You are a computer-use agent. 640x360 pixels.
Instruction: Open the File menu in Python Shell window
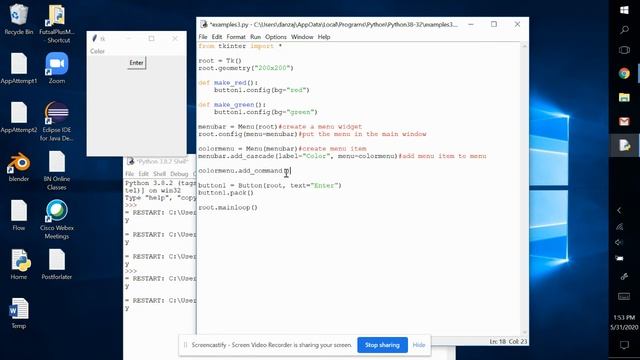coord(129,174)
